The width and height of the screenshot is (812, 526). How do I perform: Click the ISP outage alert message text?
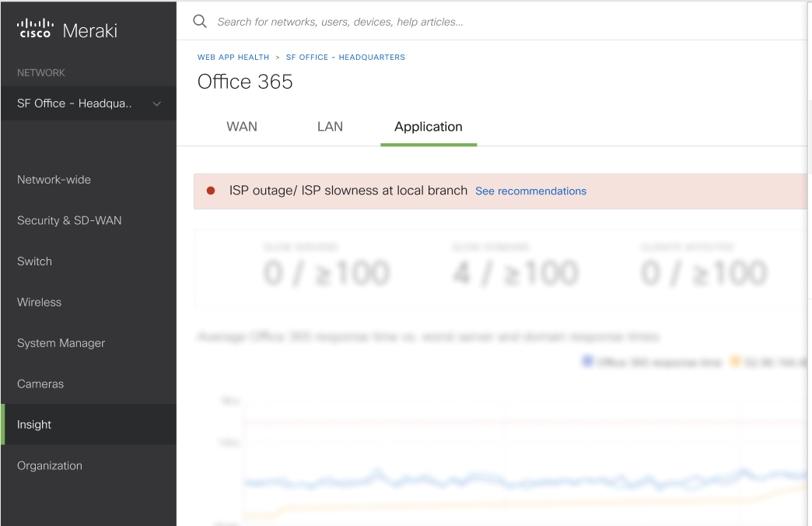tap(348, 191)
